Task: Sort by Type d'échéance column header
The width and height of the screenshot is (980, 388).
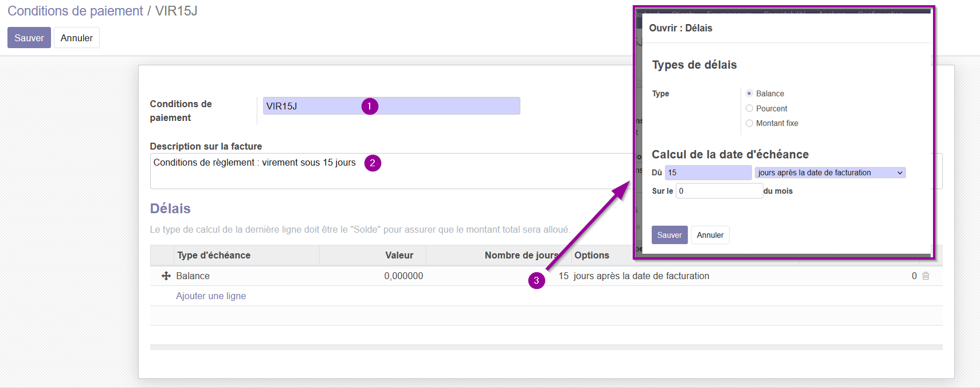Action: [x=214, y=256]
